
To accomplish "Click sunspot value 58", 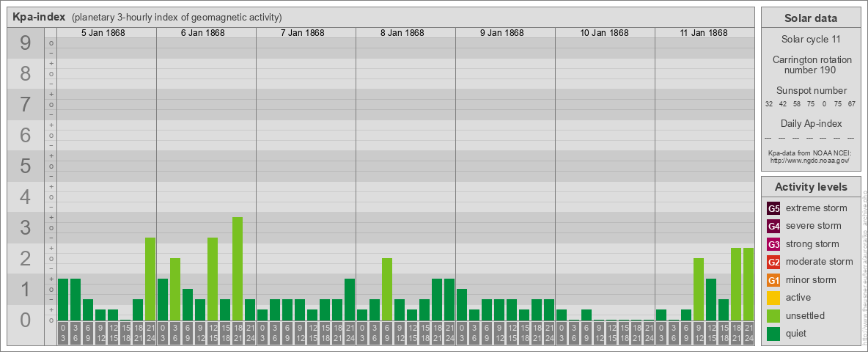I will 797,103.
